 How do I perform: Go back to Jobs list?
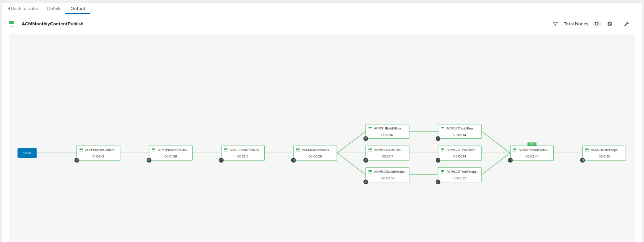23,8
